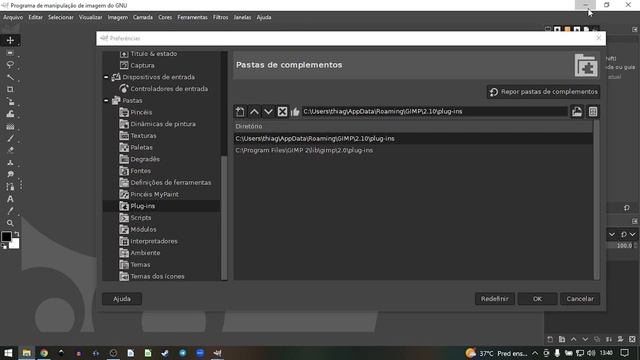Collapse the Pastas tree node
The height and width of the screenshot is (360, 640).
pos(106,100)
